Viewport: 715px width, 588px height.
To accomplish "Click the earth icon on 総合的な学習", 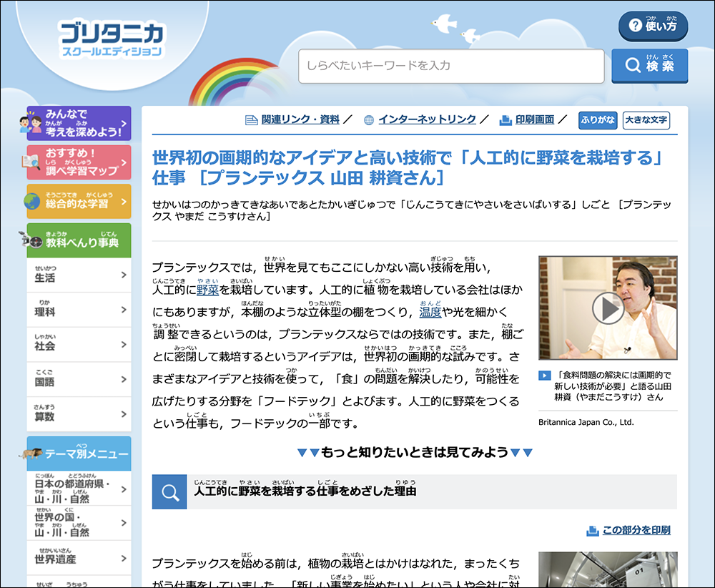I will [x=32, y=201].
